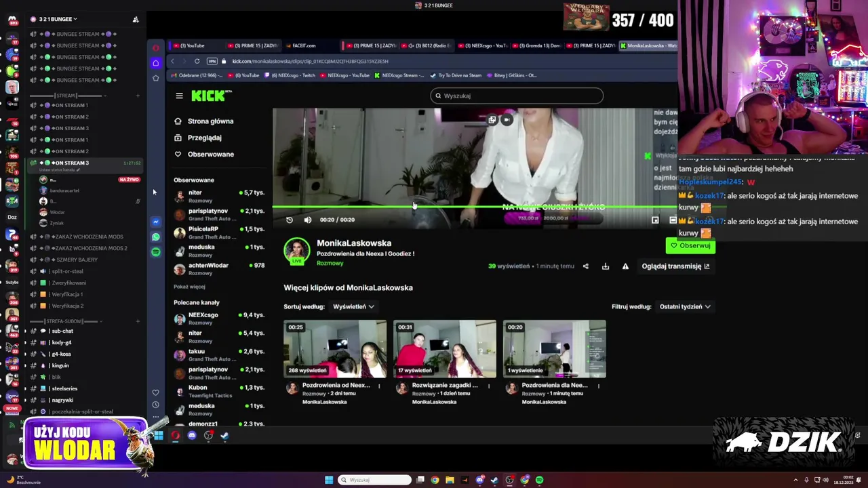Open the Ostatni tydzień filter dropdown
868x488 pixels.
pyautogui.click(x=685, y=306)
